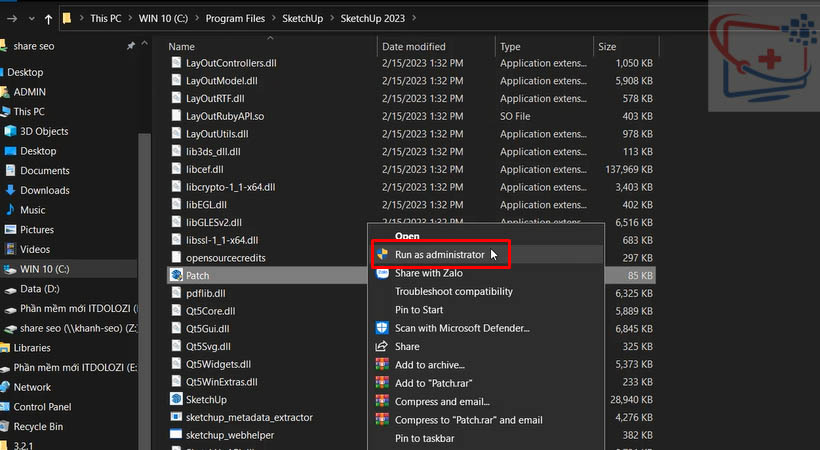Click the Up one level arrow
The width and height of the screenshot is (820, 450).
click(x=48, y=19)
